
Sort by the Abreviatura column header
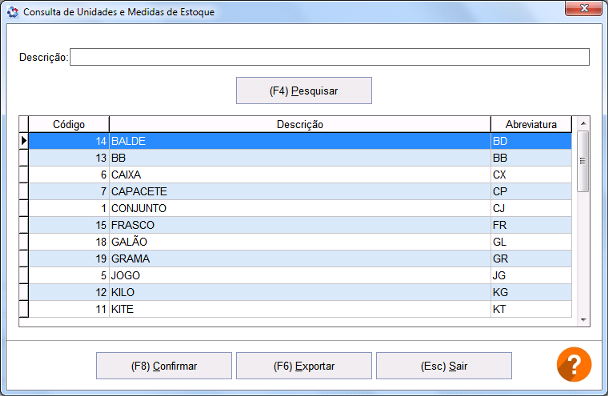tap(531, 124)
